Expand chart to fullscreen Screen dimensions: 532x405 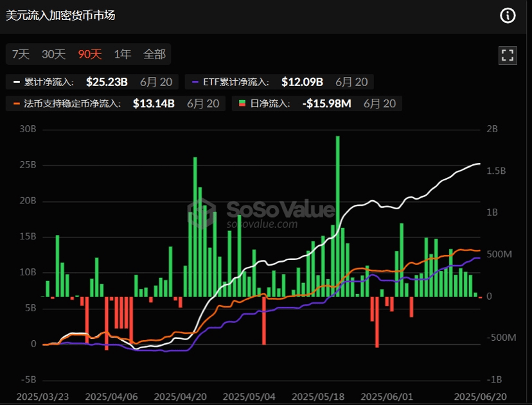[508, 55]
